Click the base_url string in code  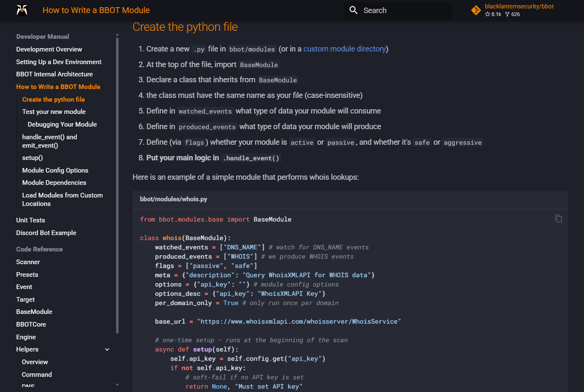point(299,322)
